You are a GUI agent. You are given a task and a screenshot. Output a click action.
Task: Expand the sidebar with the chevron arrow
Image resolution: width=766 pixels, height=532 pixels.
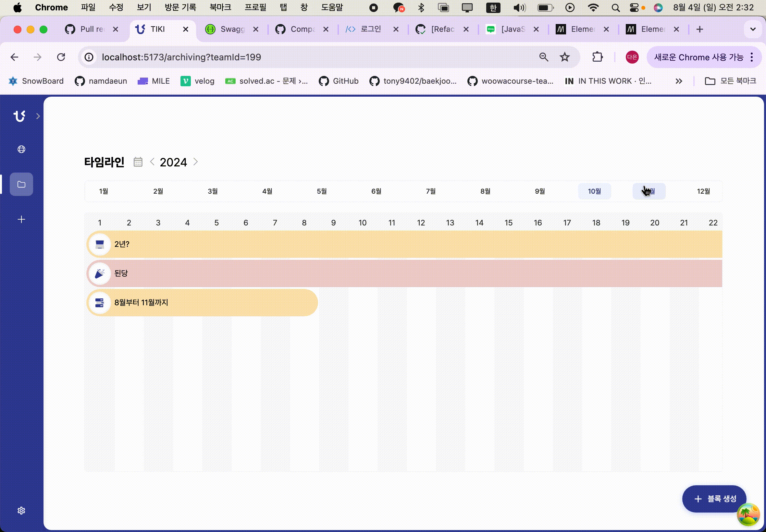click(x=38, y=116)
